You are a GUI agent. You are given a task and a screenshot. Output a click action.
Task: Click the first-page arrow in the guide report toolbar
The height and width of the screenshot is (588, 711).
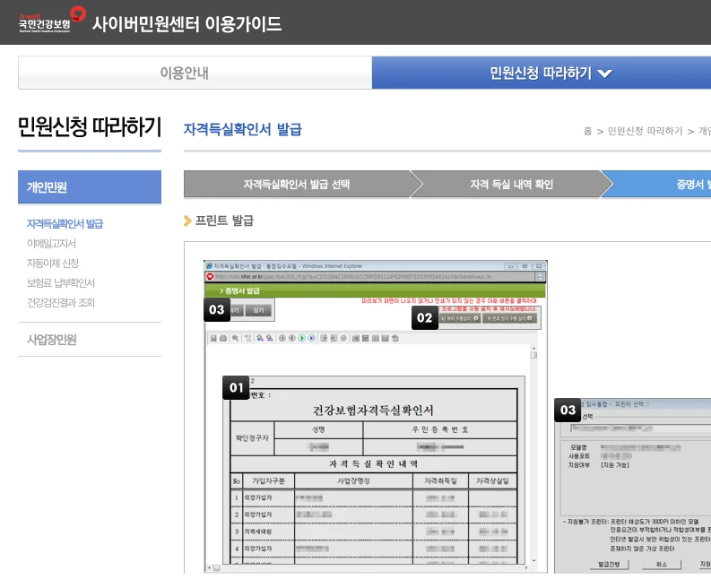(x=282, y=338)
